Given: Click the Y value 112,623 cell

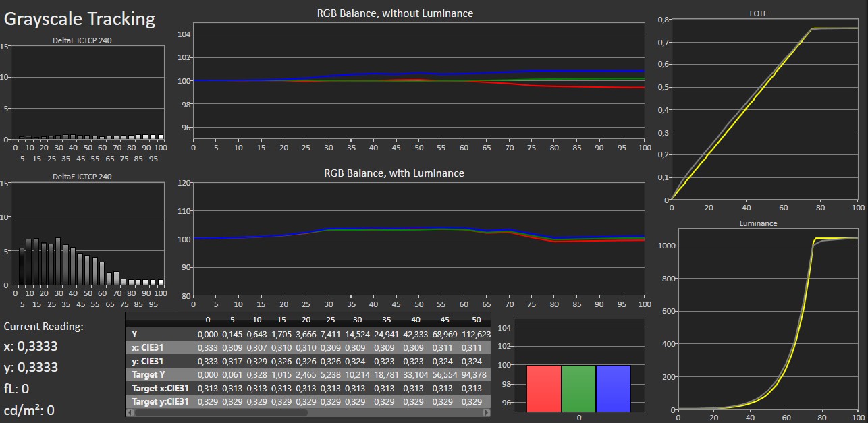Looking at the screenshot, I should 477,334.
